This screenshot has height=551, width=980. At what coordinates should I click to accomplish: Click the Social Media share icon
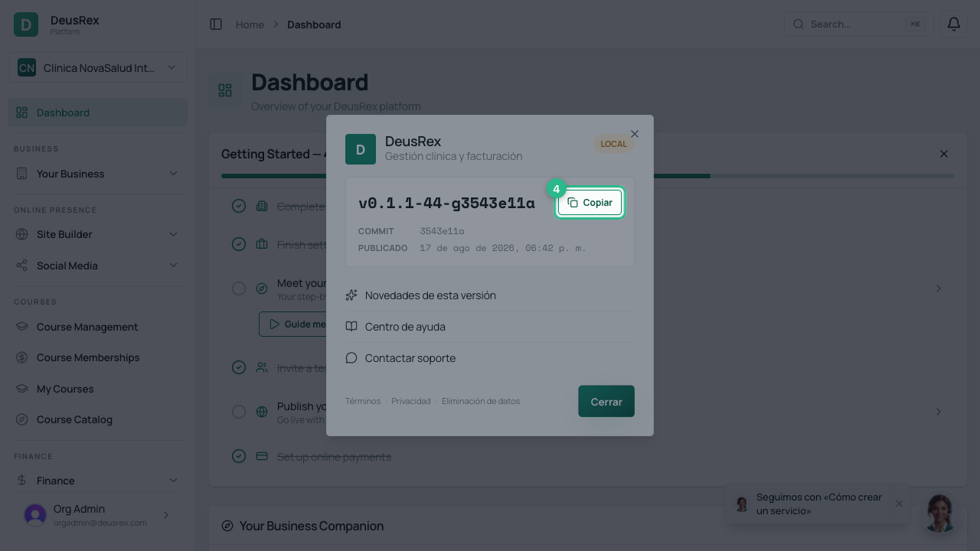[x=21, y=266]
